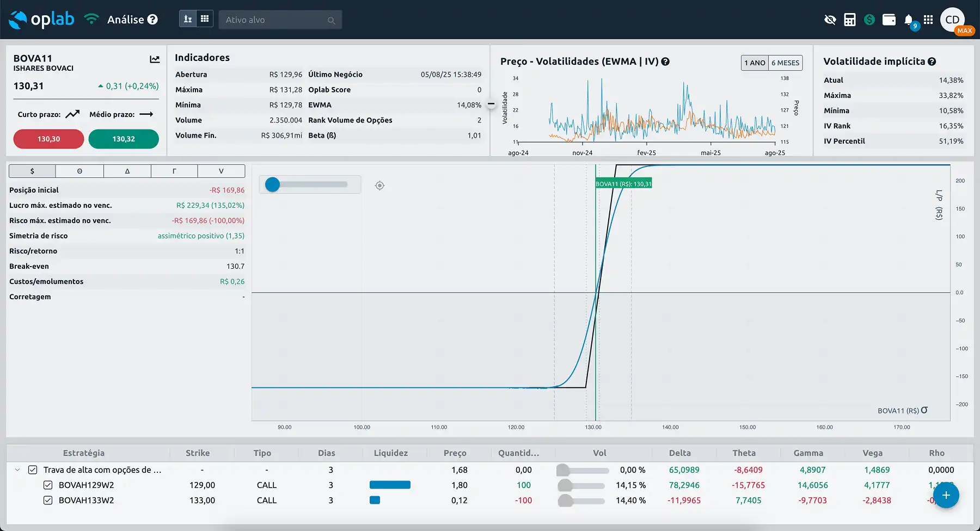Uncheck the BOVAH133W2 leg checkbox

(48, 500)
